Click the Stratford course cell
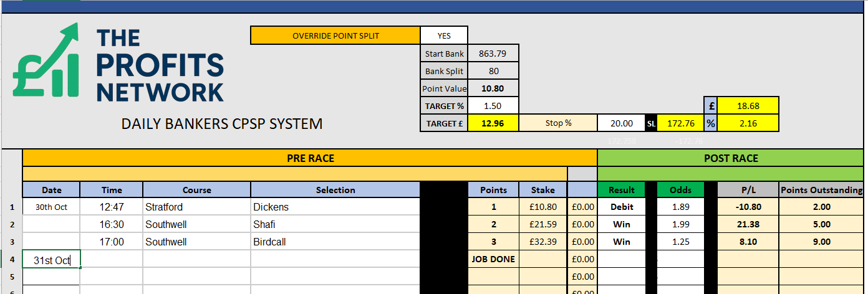The height and width of the screenshot is (294, 868). [x=196, y=207]
